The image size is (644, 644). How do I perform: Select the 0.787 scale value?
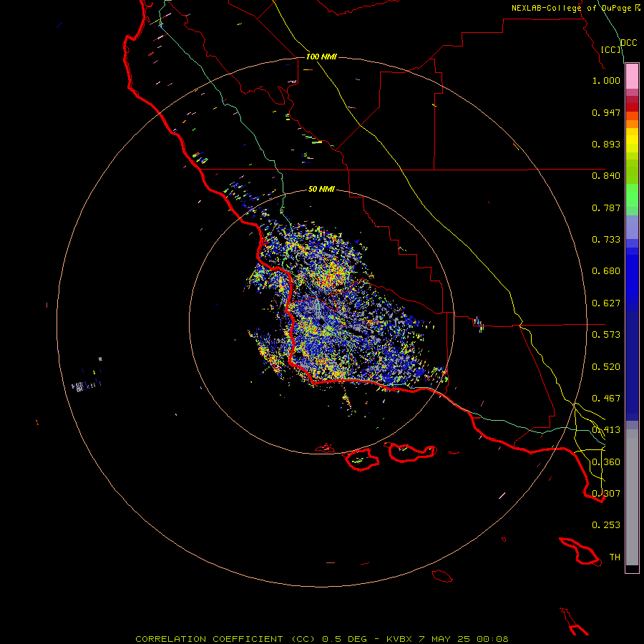pyautogui.click(x=606, y=208)
